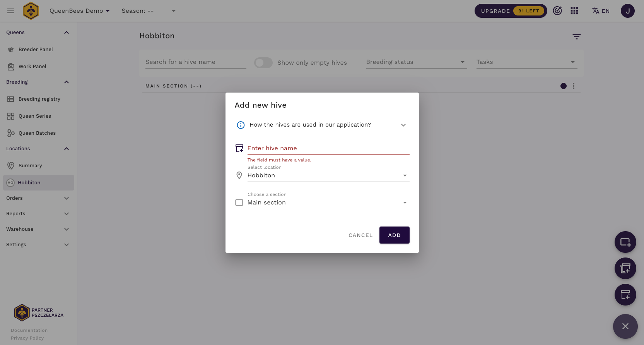This screenshot has height=345, width=644.
Task: Close the floating action menu
Action: pos(625,326)
